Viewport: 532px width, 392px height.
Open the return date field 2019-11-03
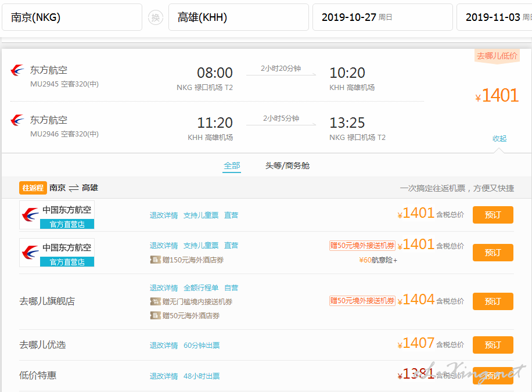point(494,17)
